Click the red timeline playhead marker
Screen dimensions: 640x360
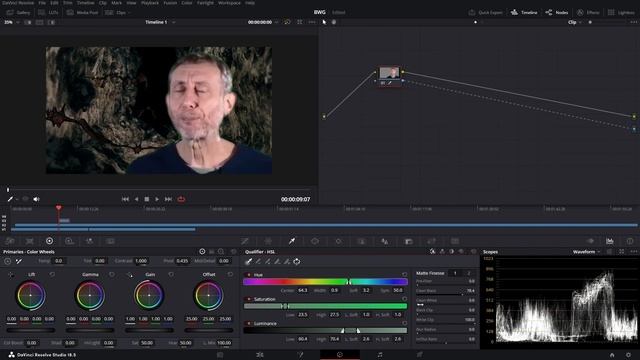pos(58,208)
